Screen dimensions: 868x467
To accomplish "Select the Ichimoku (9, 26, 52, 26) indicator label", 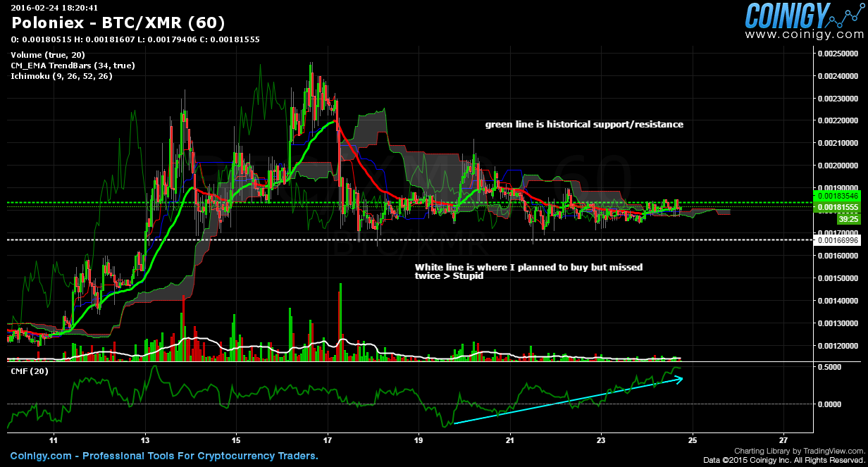I will (x=61, y=76).
